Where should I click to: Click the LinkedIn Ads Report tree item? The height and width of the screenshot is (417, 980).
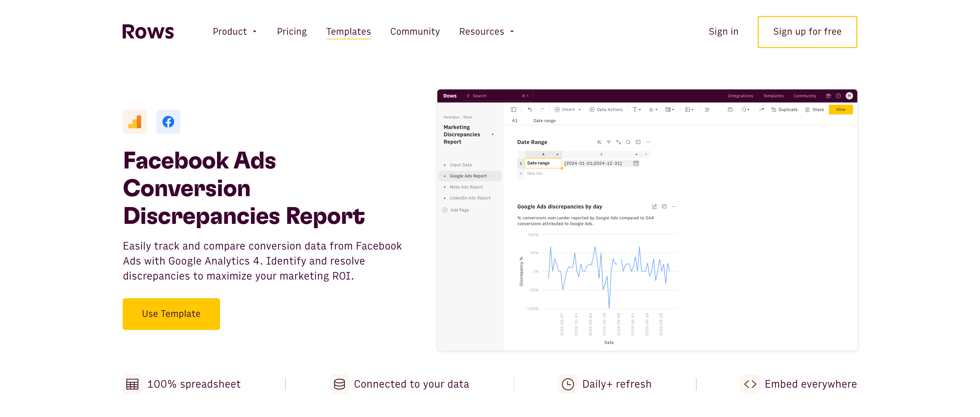pos(470,198)
